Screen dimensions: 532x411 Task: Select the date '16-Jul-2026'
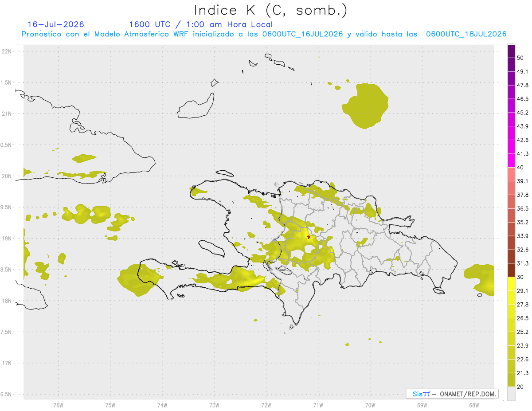(56, 24)
